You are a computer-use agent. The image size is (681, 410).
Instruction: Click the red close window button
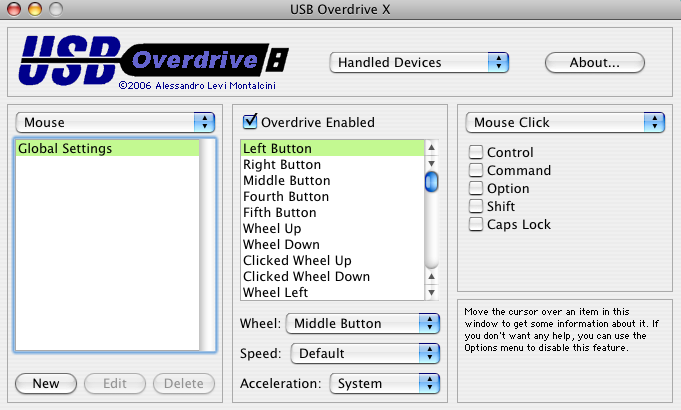14,9
